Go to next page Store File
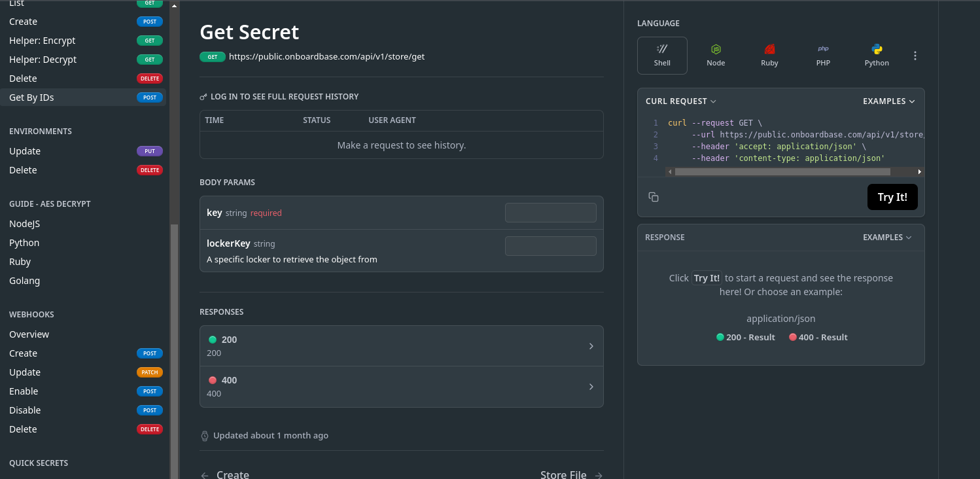This screenshot has width=980, height=479. tap(572, 475)
